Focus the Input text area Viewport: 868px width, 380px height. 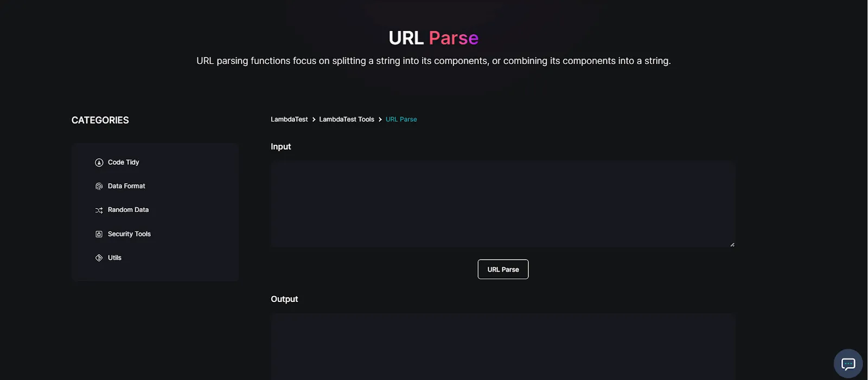503,204
